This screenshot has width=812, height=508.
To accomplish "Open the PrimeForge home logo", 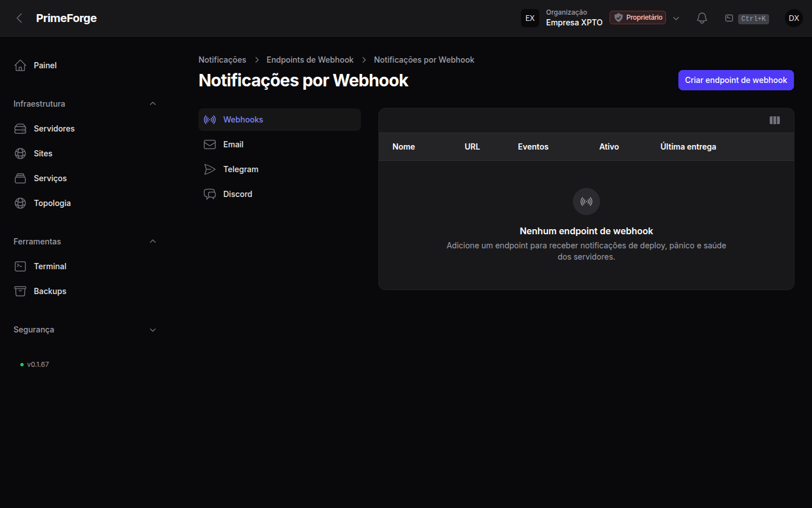I will click(66, 18).
